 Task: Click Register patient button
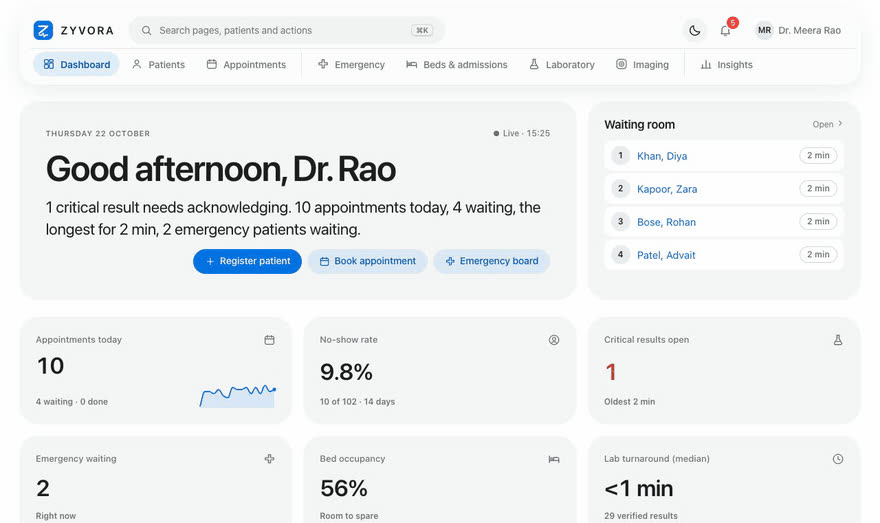point(248,262)
